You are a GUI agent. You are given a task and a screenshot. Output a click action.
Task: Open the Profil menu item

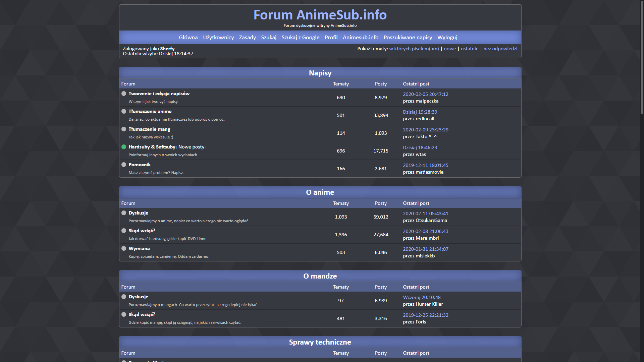tap(331, 37)
